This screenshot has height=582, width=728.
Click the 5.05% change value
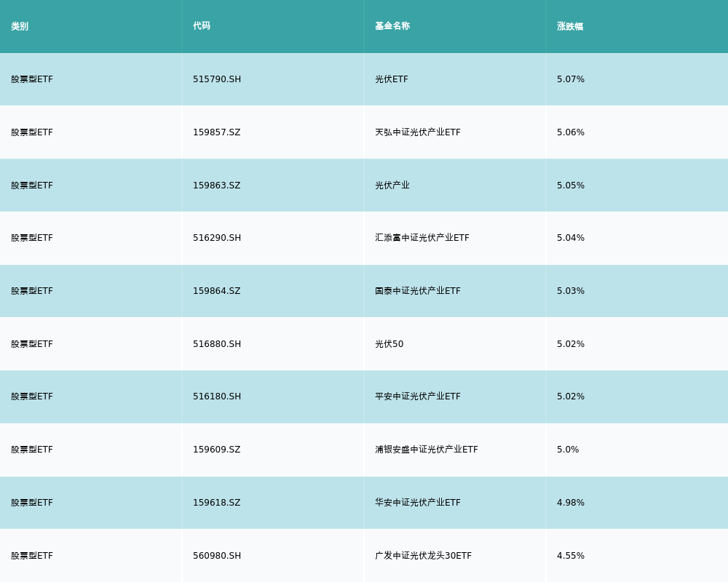click(x=571, y=186)
